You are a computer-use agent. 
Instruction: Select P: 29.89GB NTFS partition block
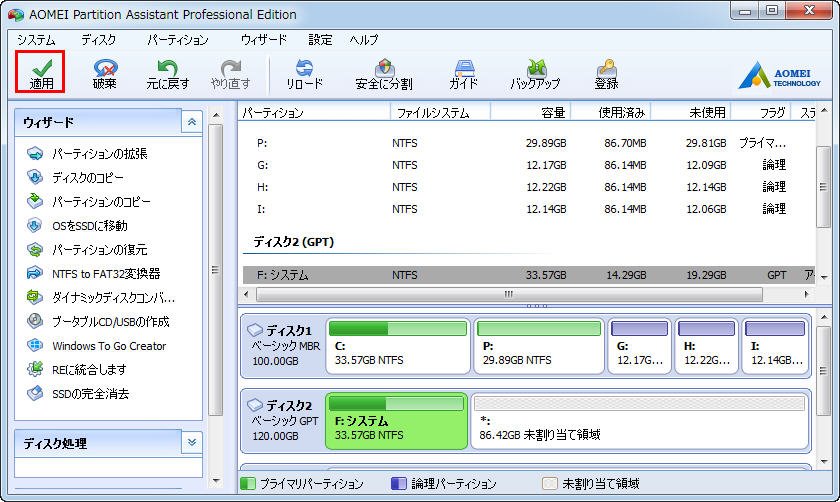pos(538,346)
